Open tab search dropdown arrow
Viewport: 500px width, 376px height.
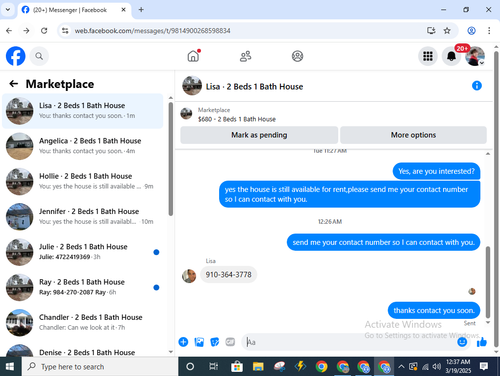point(8,10)
